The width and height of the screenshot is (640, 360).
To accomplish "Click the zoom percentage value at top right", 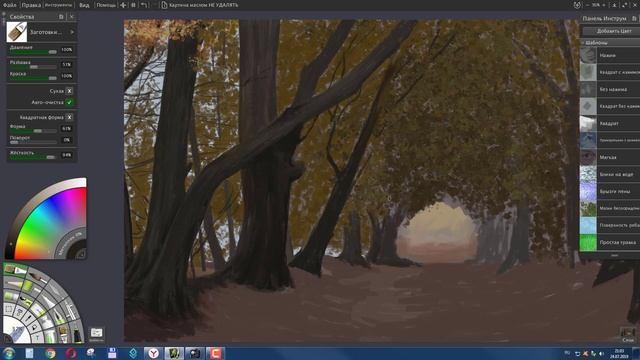I will click(596, 5).
